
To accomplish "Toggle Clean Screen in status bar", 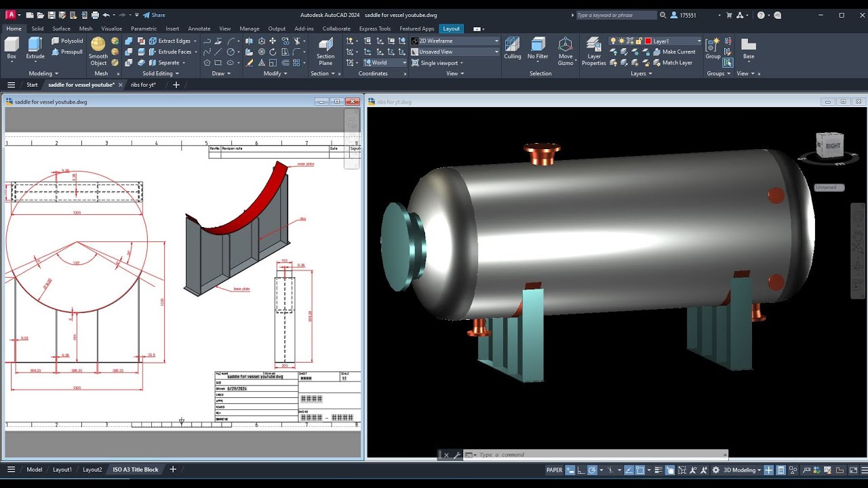I will coord(853,470).
